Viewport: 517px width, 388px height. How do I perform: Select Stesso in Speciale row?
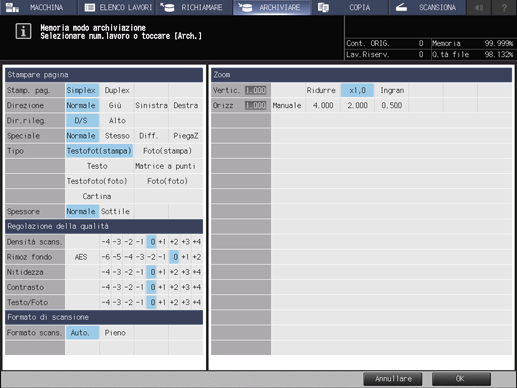[117, 136]
